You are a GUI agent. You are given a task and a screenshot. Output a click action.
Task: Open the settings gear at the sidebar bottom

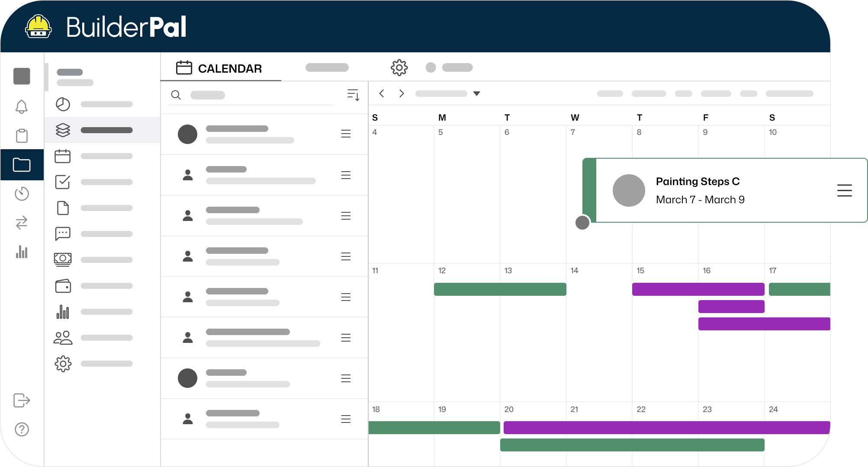[x=63, y=364]
